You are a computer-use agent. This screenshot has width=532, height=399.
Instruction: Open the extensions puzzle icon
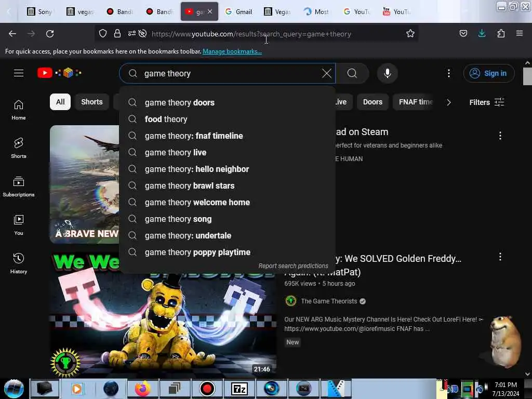(501, 33)
